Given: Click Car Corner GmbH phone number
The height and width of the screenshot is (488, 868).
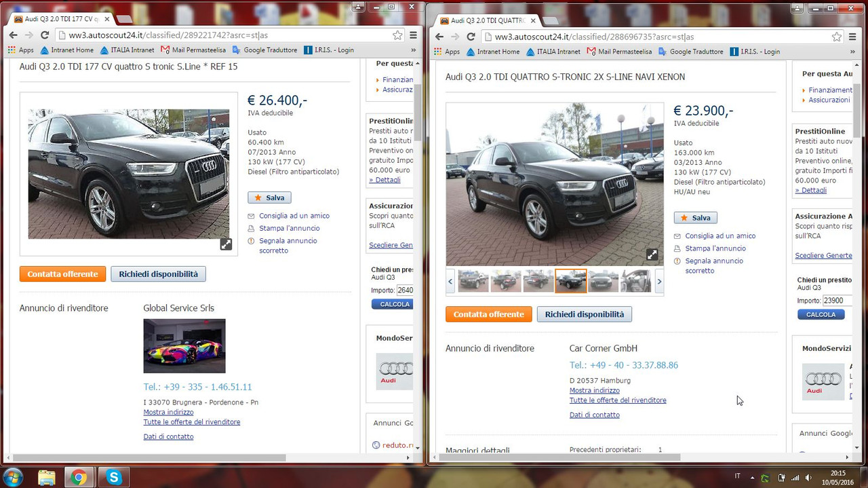Looking at the screenshot, I should tap(623, 365).
